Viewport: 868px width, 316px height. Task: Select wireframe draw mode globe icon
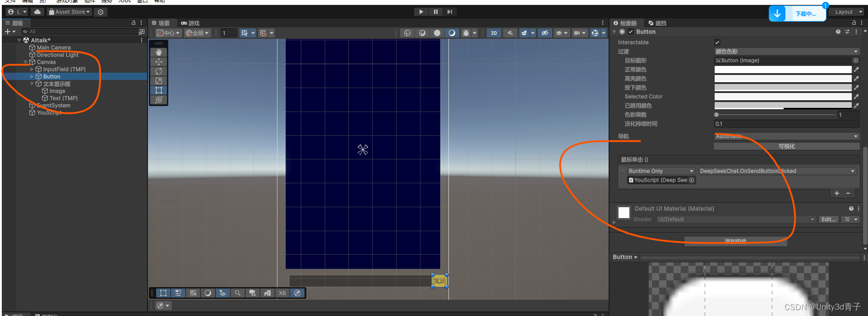tap(407, 33)
